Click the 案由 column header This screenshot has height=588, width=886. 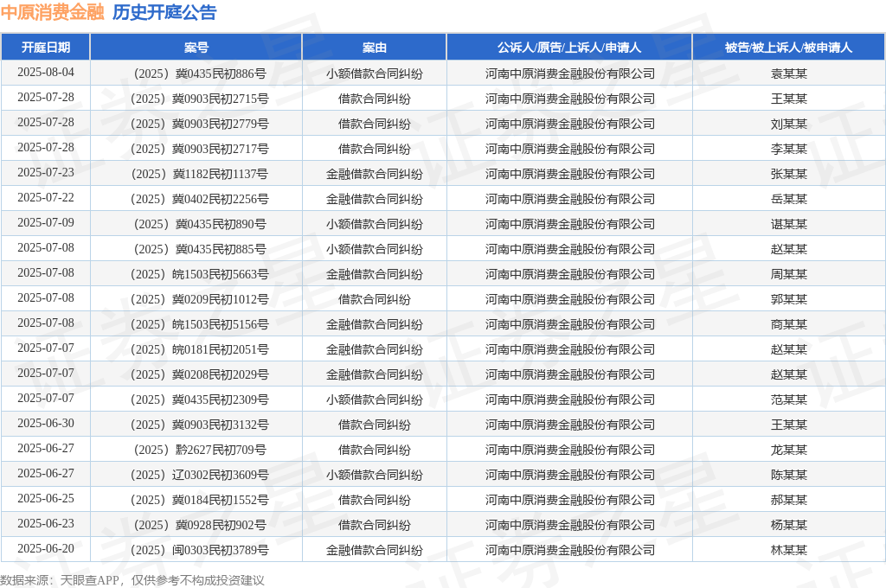[x=374, y=48]
